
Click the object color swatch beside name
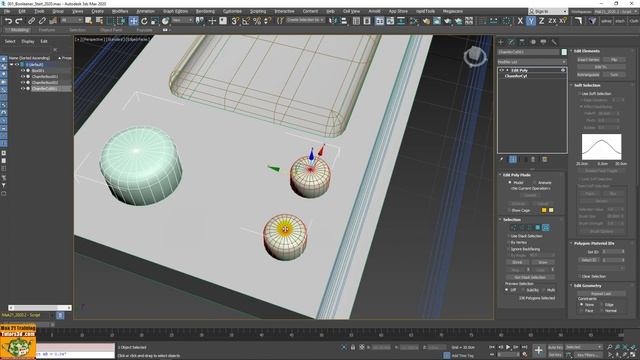pyautogui.click(x=564, y=52)
